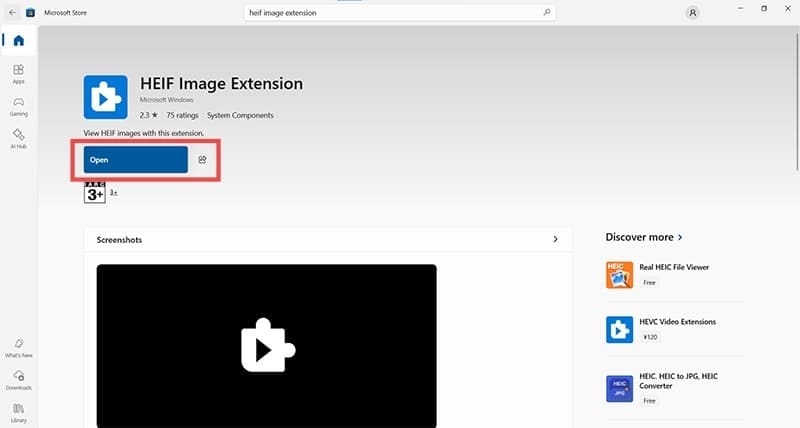This screenshot has height=428, width=800.
Task: Click the 3+ age rating link
Action: point(114,192)
